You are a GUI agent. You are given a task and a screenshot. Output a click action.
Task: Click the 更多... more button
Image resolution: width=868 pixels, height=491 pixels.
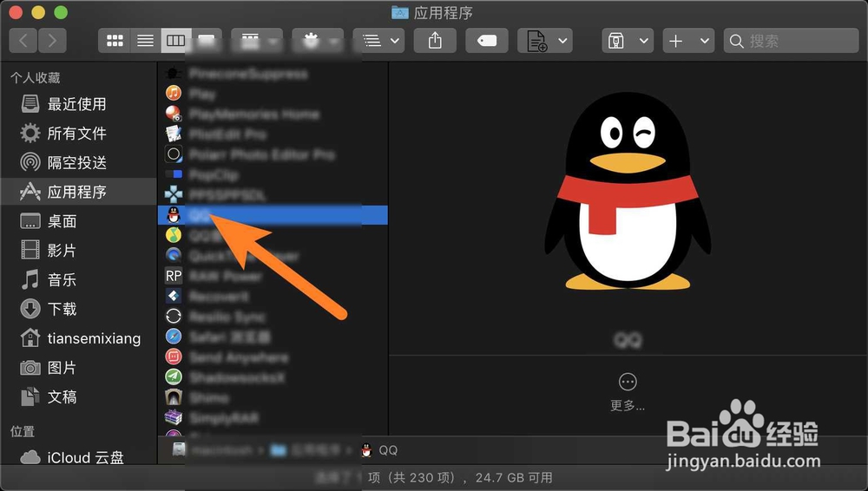[628, 392]
